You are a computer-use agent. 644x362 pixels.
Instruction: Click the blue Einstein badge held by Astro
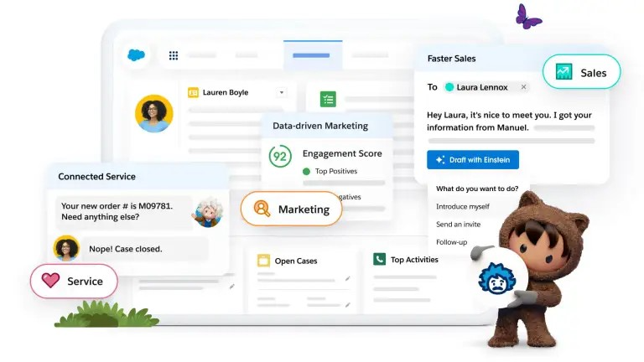click(496, 278)
